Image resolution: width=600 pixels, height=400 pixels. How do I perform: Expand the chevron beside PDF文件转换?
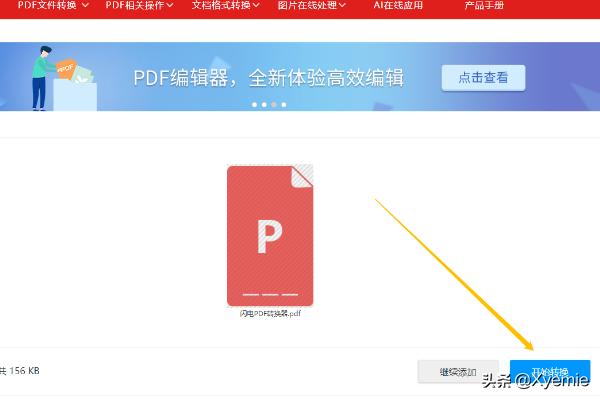(x=84, y=5)
